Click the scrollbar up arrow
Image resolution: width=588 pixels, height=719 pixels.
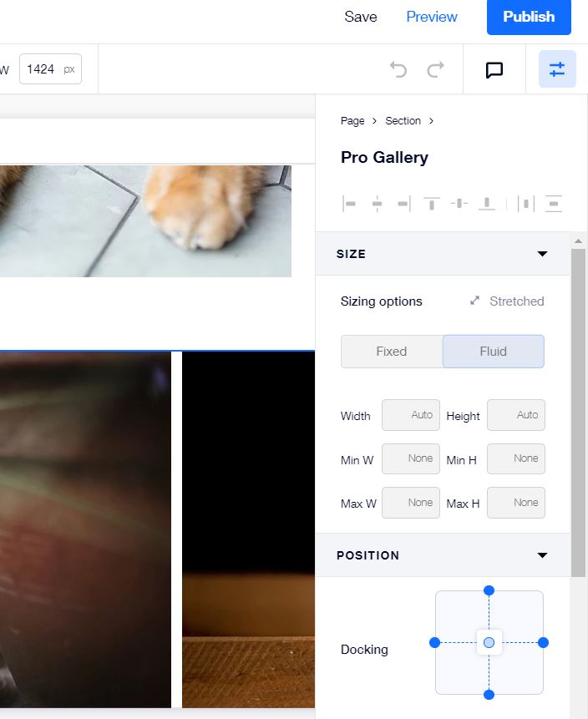point(578,241)
